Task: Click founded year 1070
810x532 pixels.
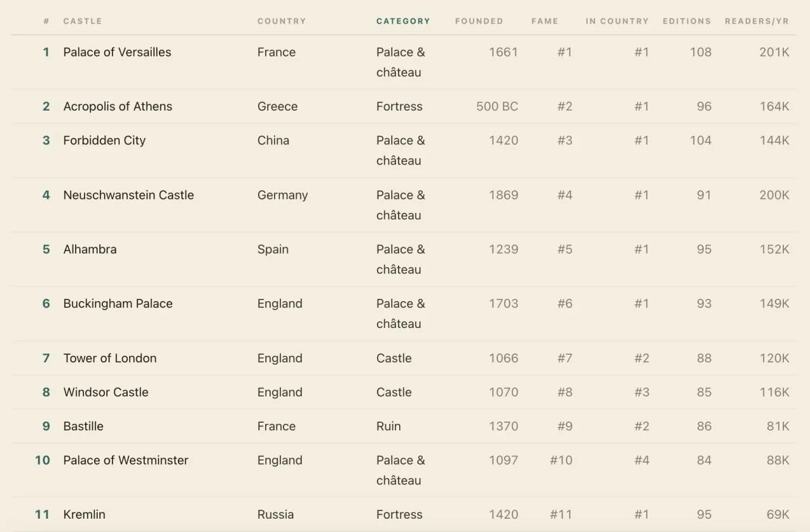Action: point(504,392)
